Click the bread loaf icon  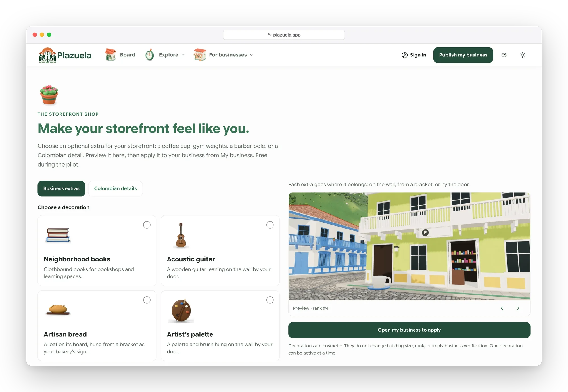point(58,309)
